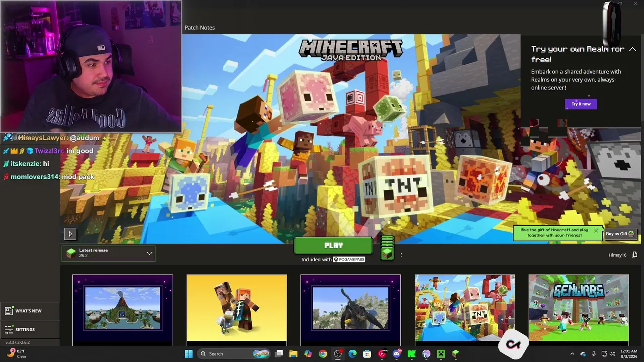Play the banner video with the arrow
This screenshot has width=644, height=362.
tap(70, 233)
